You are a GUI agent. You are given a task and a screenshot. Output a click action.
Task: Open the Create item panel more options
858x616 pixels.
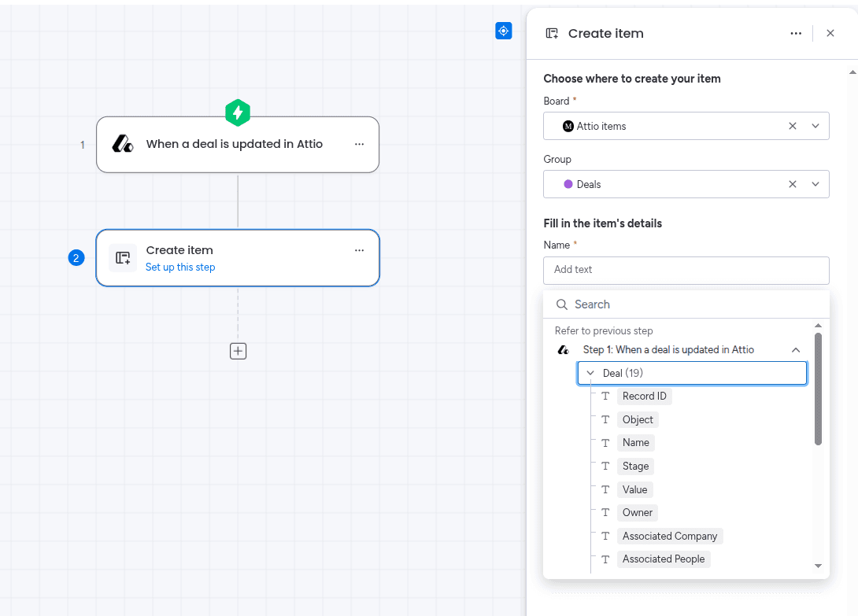pyautogui.click(x=796, y=33)
